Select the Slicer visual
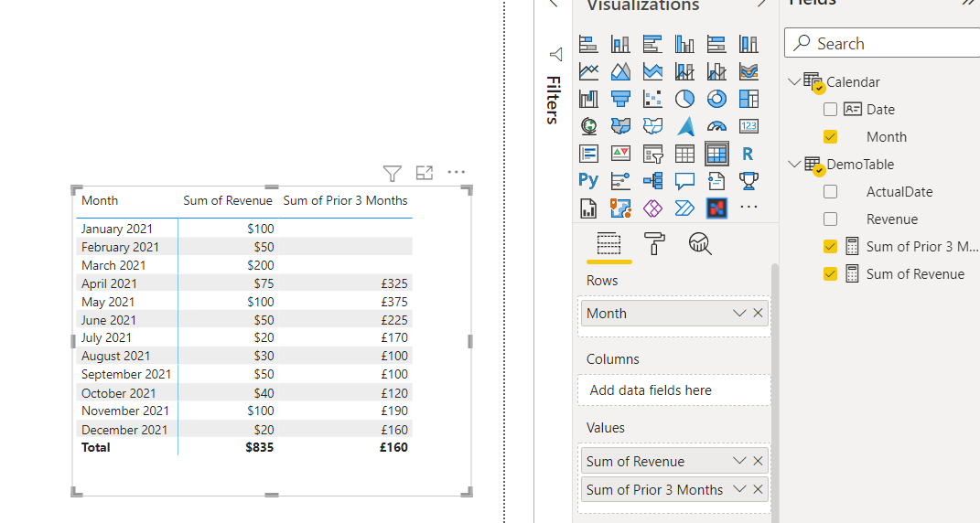 652,153
